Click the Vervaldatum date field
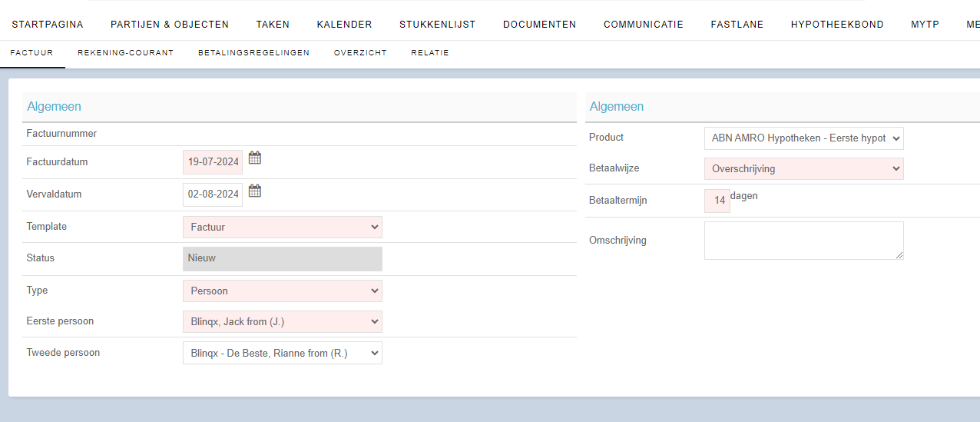This screenshot has width=980, height=422. [x=213, y=194]
